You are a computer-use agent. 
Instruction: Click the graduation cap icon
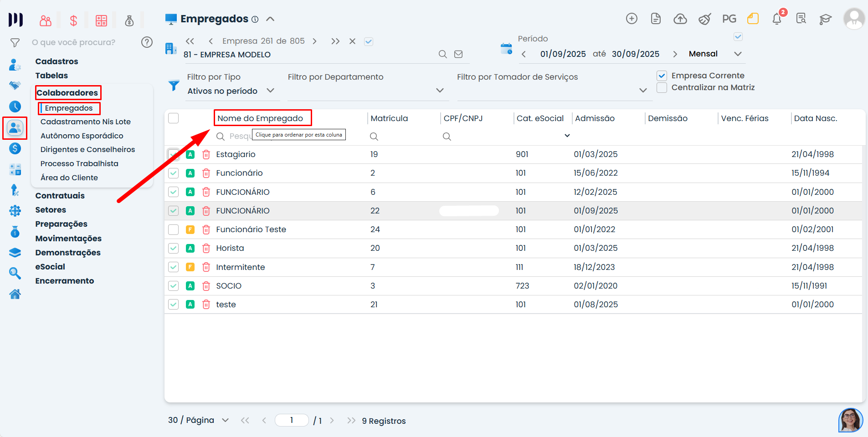click(x=825, y=19)
